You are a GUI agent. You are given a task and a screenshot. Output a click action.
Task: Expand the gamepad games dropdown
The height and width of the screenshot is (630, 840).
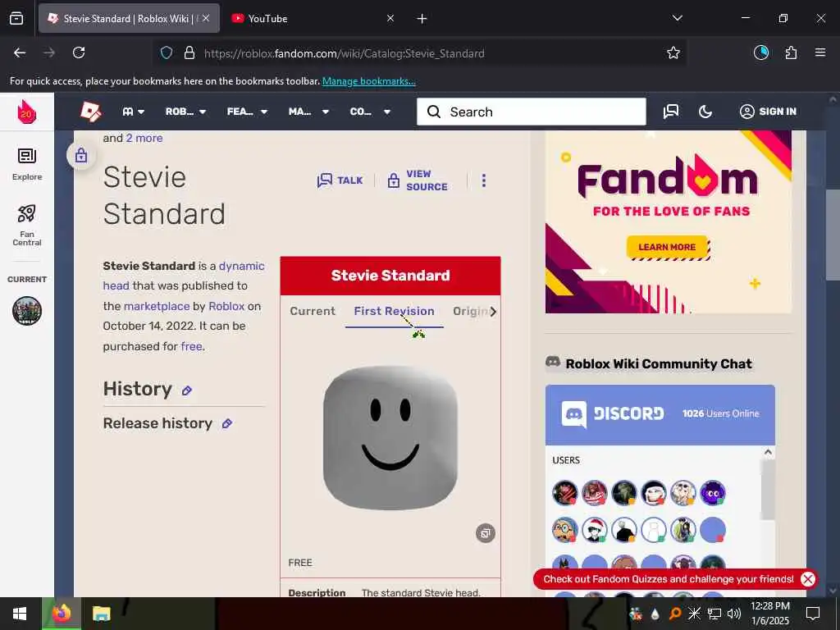point(134,112)
